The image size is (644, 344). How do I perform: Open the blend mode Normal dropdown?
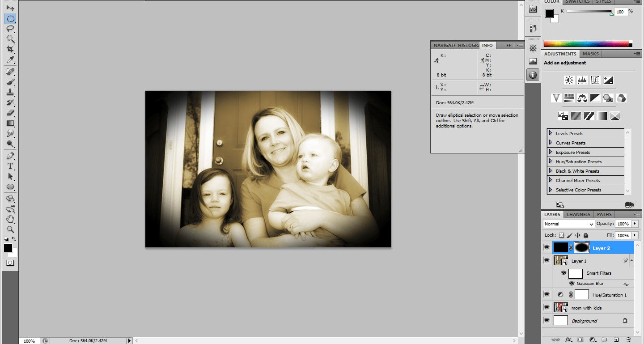pyautogui.click(x=568, y=224)
